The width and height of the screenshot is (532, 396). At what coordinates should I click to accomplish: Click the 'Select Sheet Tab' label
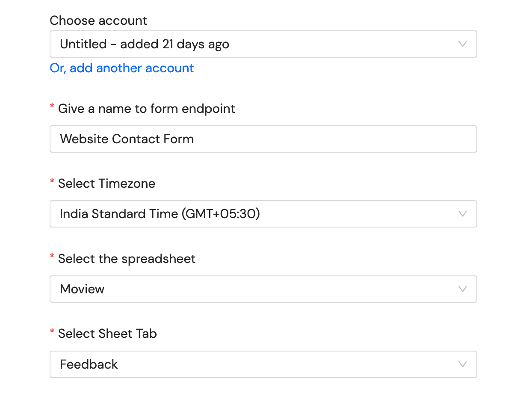click(107, 334)
